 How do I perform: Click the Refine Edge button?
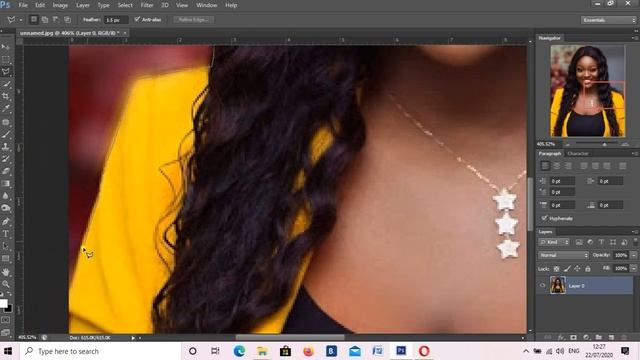(x=194, y=20)
